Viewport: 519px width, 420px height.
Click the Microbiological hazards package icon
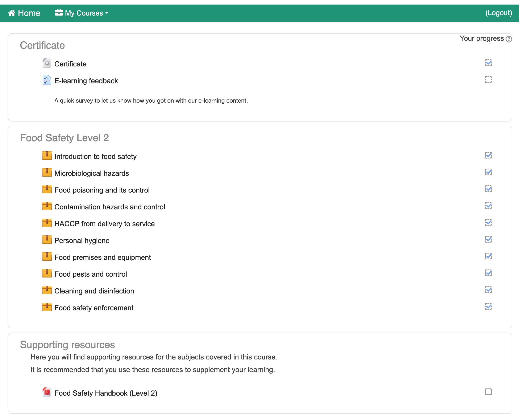click(47, 173)
